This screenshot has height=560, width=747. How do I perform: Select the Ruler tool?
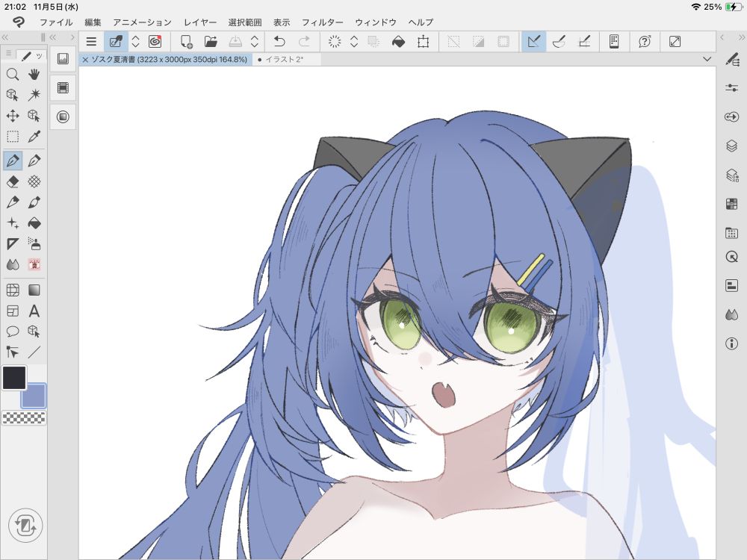[13, 244]
